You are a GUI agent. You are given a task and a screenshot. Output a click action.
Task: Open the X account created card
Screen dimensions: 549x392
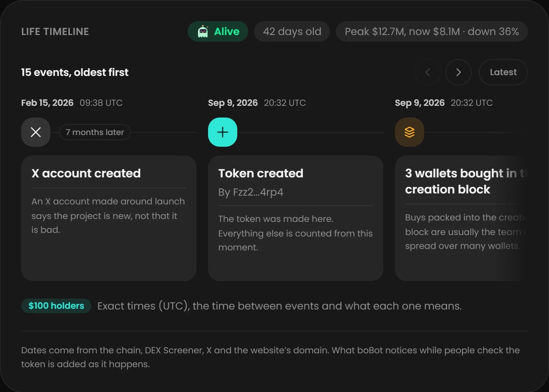[x=109, y=218]
